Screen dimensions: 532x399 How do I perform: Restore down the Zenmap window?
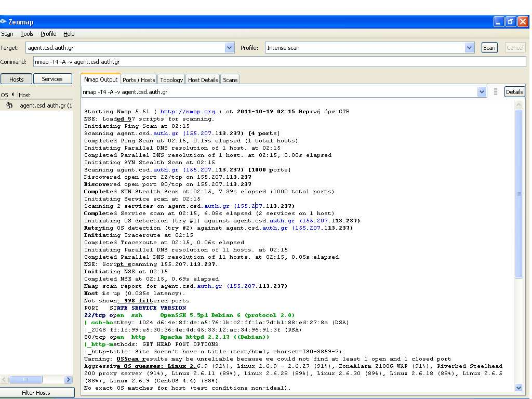pos(510,22)
